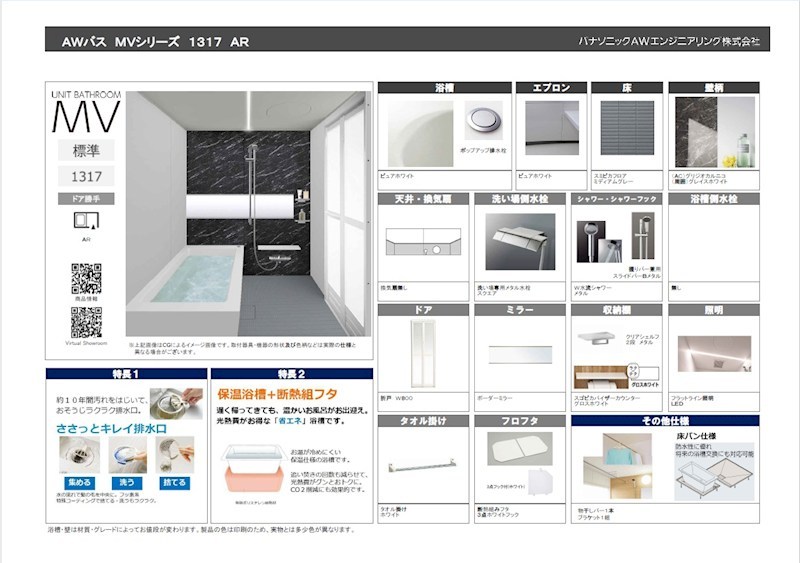800x563 pixels.
Task: Click the 捨てる blue label
Action: (x=174, y=482)
